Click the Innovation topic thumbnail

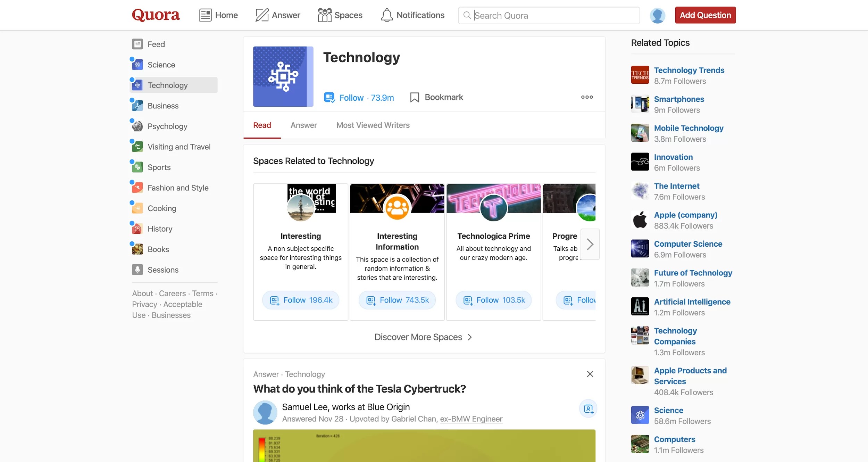click(x=640, y=162)
